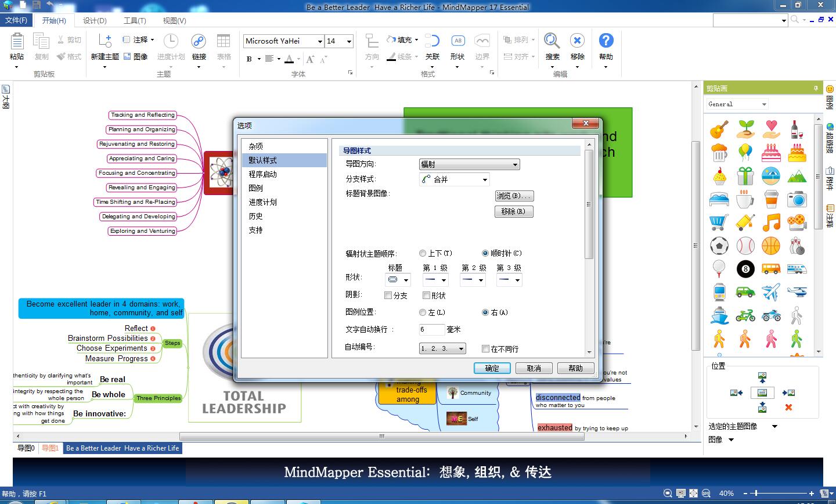Click 确定 to confirm dialog options
Screen dimensions: 836x504
point(491,368)
